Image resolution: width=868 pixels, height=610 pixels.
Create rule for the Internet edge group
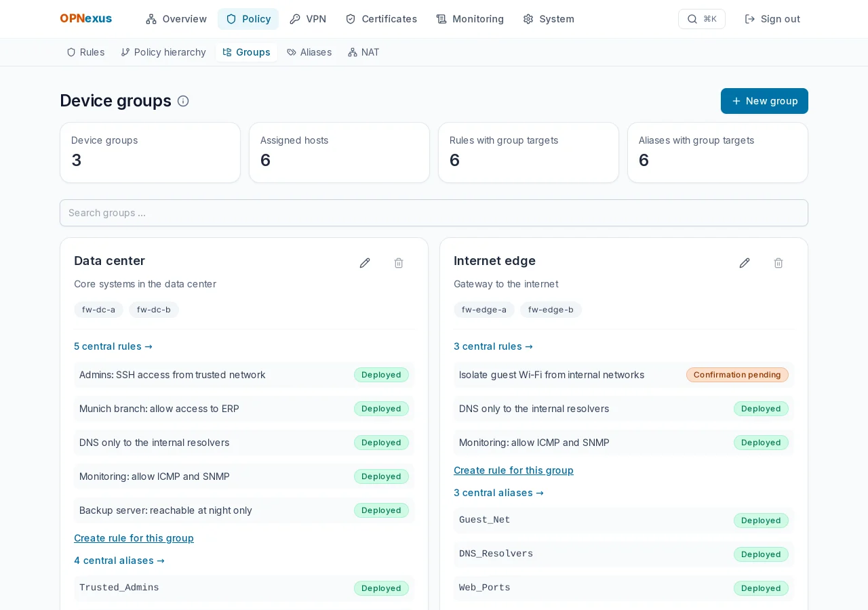[513, 470]
